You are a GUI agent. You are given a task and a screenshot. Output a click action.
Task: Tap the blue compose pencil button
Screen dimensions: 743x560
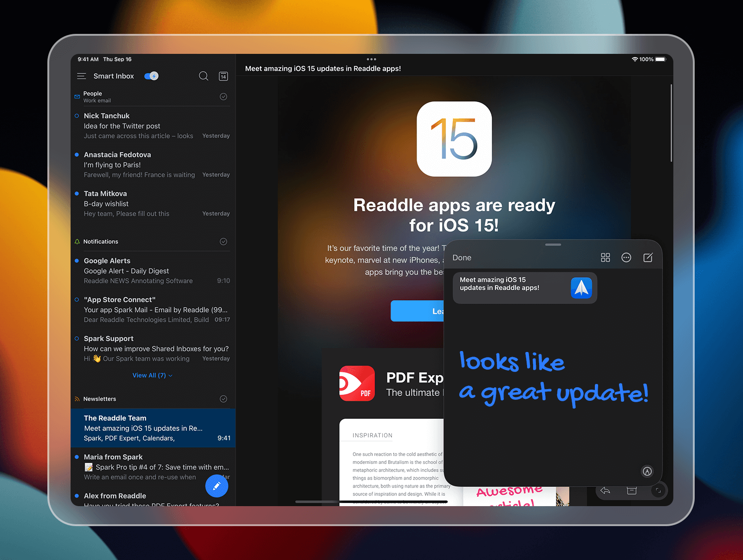(216, 486)
